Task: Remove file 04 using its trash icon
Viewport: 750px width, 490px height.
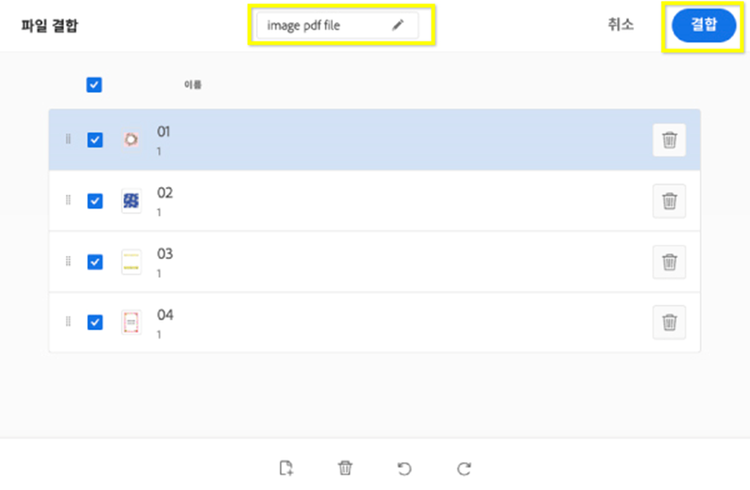Action: coord(669,322)
